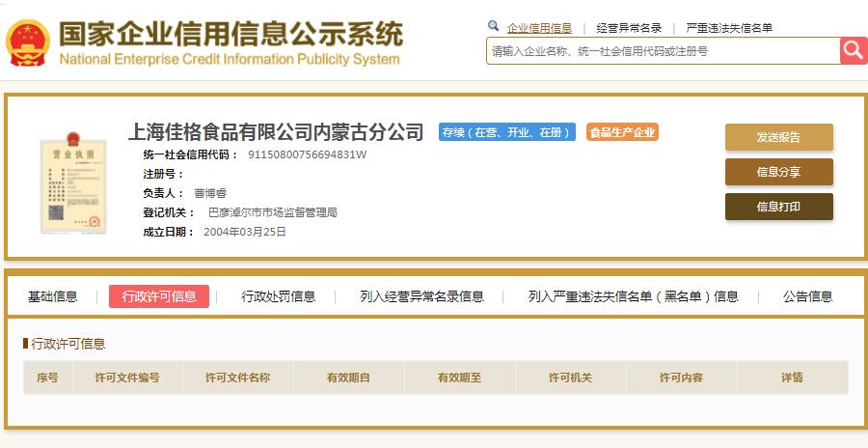This screenshot has height=448, width=868.
Task: Click the 有效期自 column header
Action: 349,378
